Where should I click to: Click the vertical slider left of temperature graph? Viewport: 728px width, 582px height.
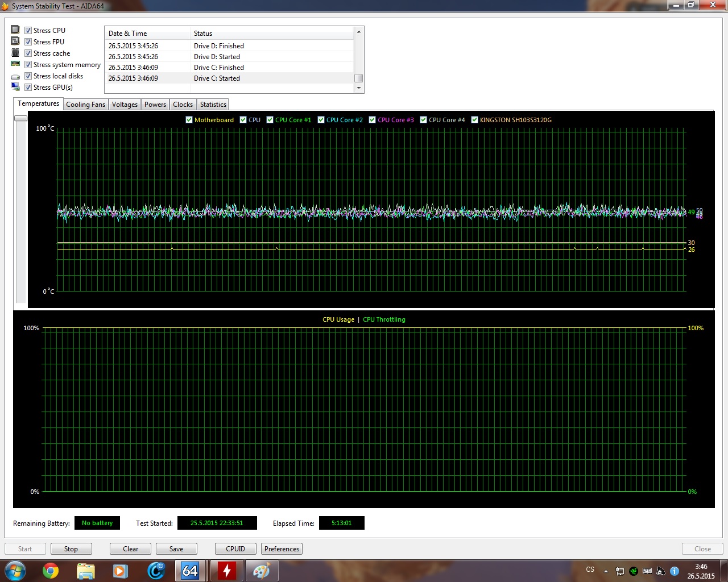tap(20, 118)
